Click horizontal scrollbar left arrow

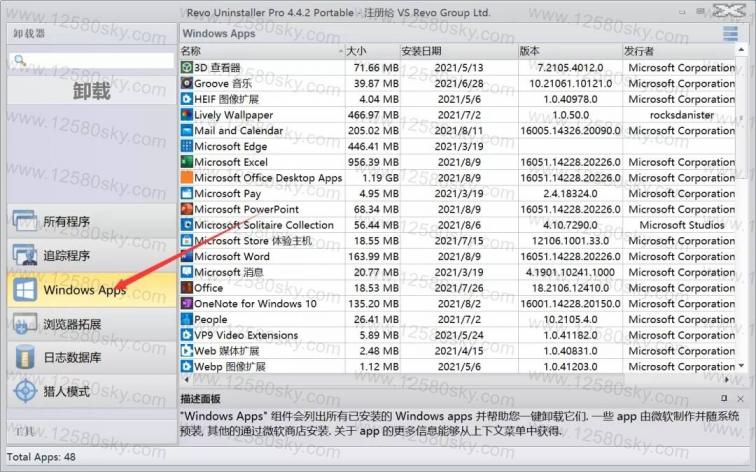coord(186,380)
